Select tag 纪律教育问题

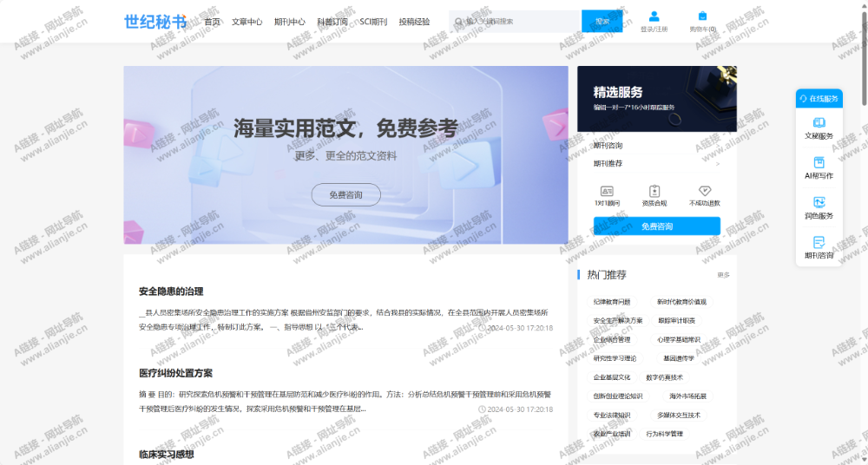point(612,302)
